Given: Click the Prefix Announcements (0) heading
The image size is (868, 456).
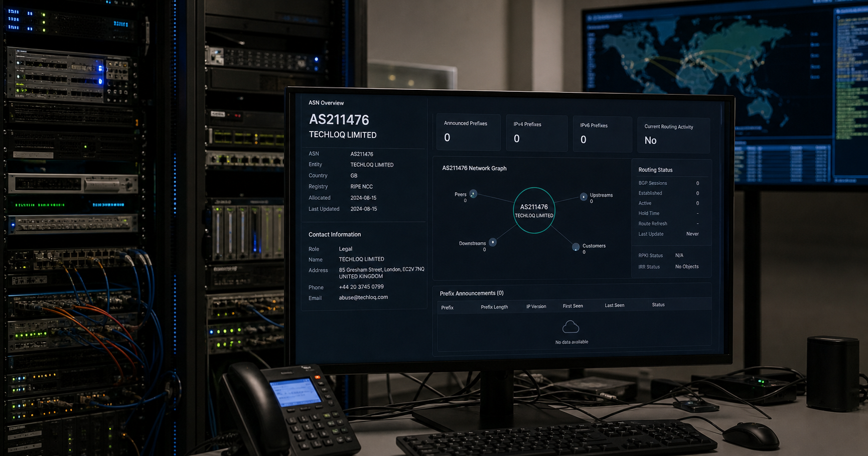Looking at the screenshot, I should pyautogui.click(x=472, y=293).
